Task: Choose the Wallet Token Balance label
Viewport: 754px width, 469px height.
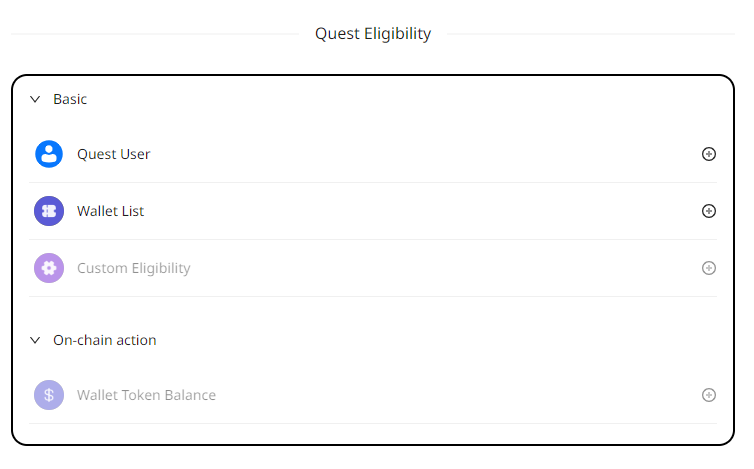Action: [x=147, y=395]
